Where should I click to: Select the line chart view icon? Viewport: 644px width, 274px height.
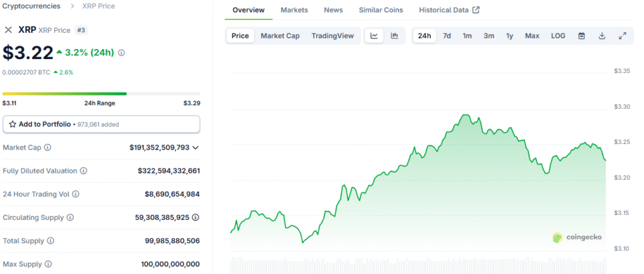coord(374,36)
